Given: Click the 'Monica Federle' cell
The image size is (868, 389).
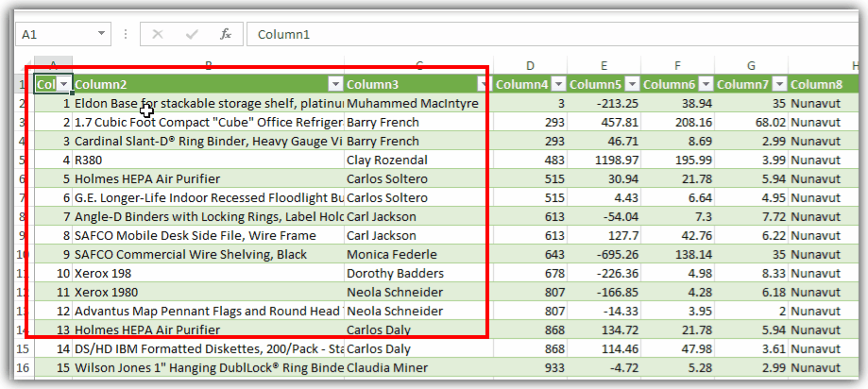Looking at the screenshot, I should [418, 255].
